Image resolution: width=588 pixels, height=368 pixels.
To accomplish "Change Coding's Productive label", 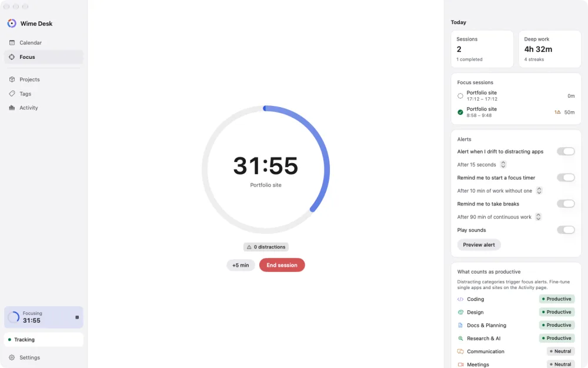I will [x=557, y=299].
